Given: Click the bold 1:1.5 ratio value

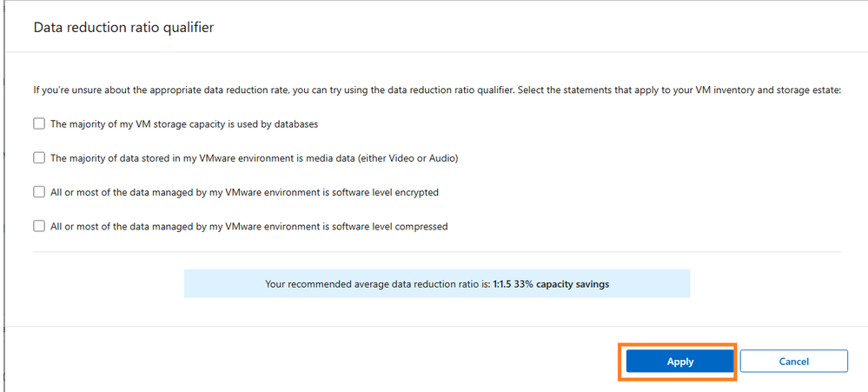Looking at the screenshot, I should 505,283.
